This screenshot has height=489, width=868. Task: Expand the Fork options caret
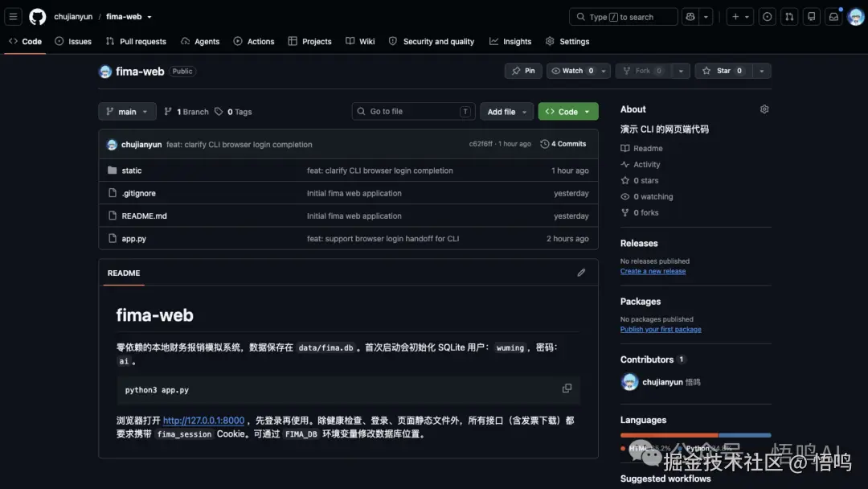tap(681, 71)
